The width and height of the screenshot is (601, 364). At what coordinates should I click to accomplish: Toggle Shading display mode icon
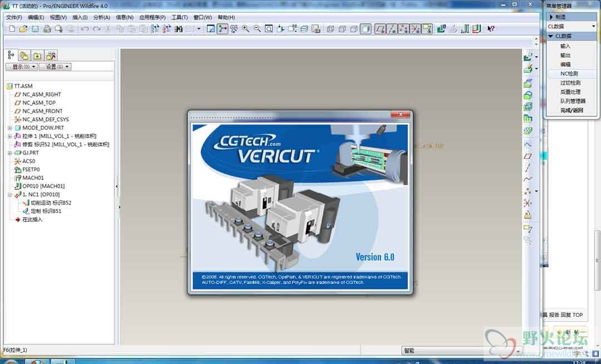366,29
